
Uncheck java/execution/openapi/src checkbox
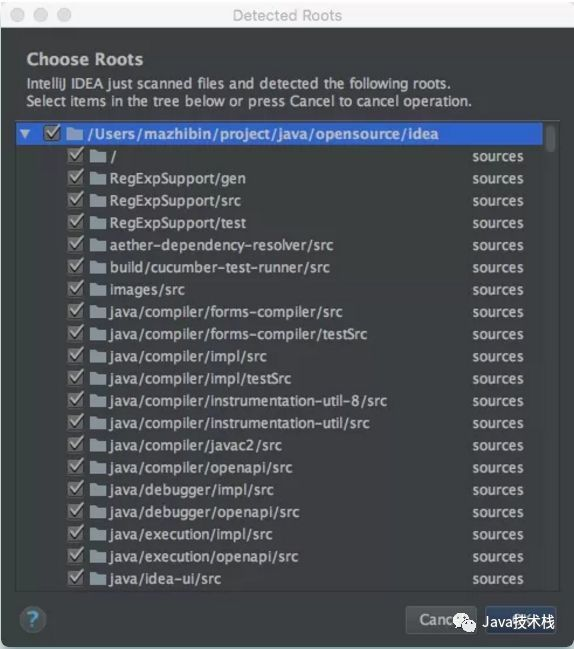(x=76, y=556)
